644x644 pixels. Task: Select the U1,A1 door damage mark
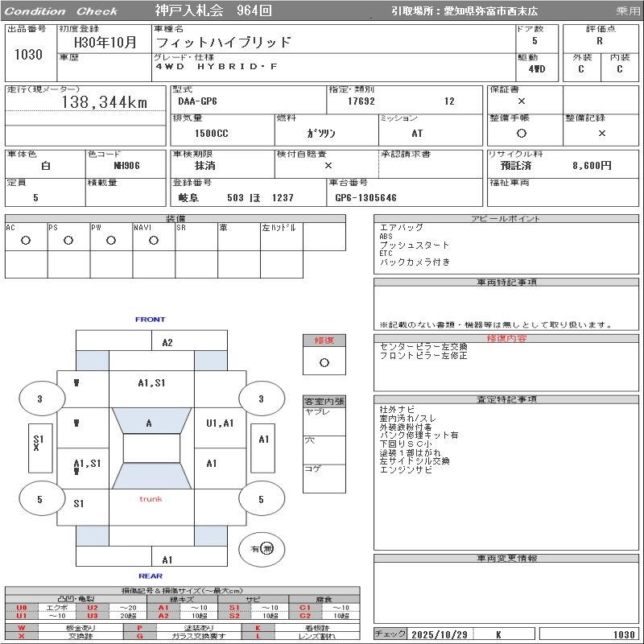pos(219,423)
